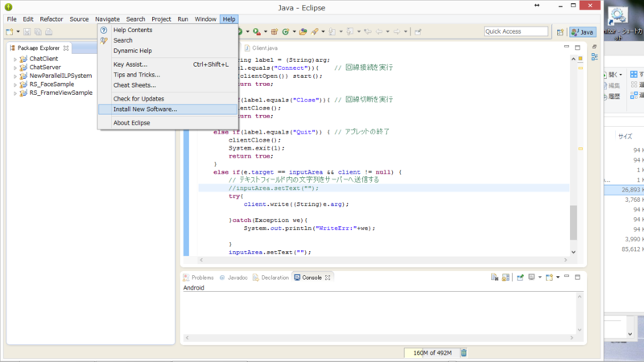Open the Display Selected Console dropdown arrow
The height and width of the screenshot is (362, 644).
point(540,277)
